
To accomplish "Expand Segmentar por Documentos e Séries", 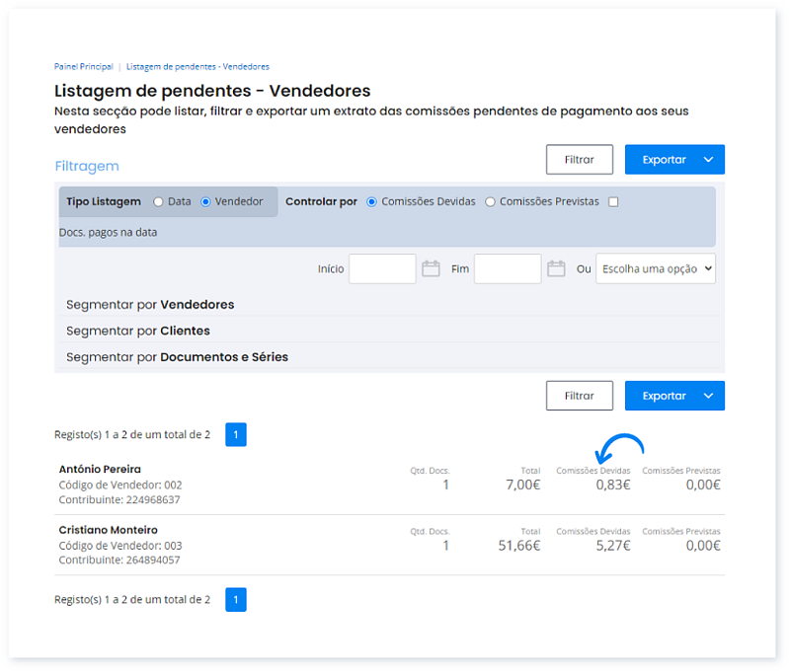I will pos(177,356).
